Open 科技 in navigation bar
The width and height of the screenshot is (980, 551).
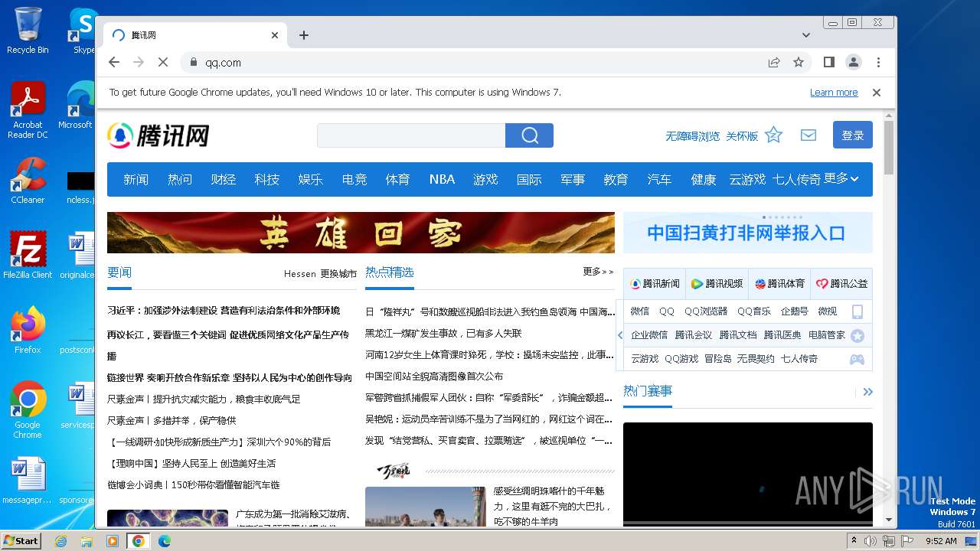pos(266,179)
